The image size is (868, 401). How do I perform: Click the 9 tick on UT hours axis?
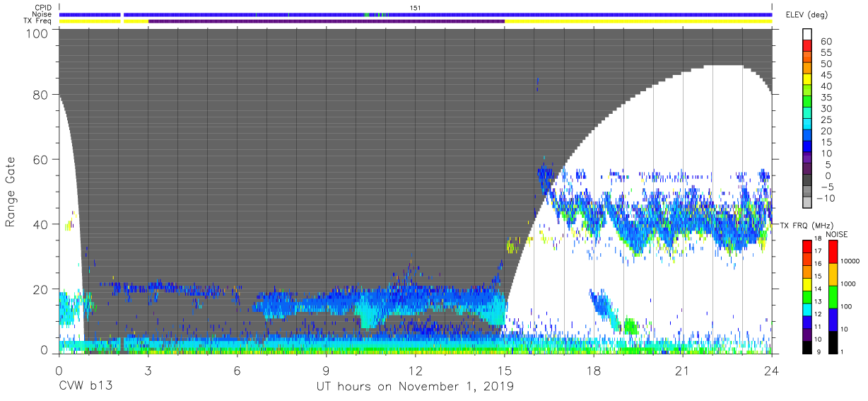pos(326,370)
